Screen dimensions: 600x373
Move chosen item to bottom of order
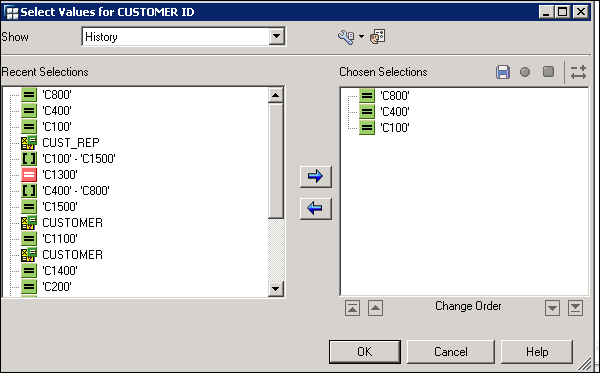[576, 308]
